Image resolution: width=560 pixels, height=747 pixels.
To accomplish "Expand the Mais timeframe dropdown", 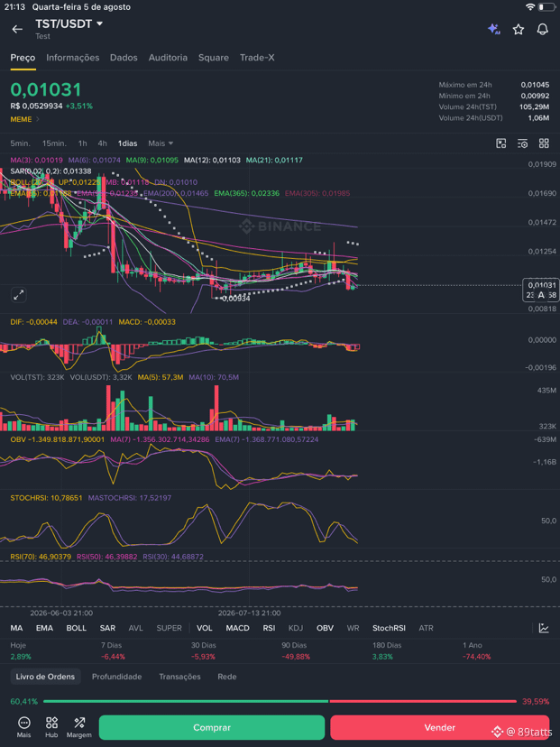I will (x=161, y=143).
